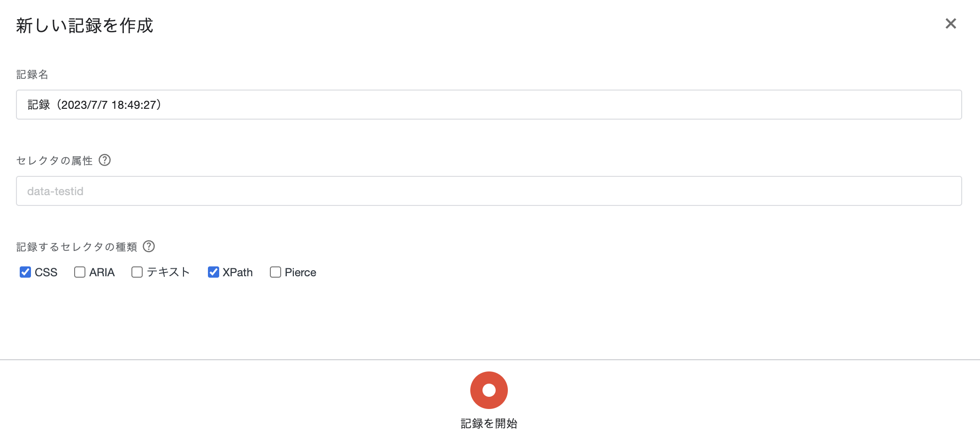Enable the ARIA selector checkbox
The width and height of the screenshot is (980, 439).
point(80,272)
